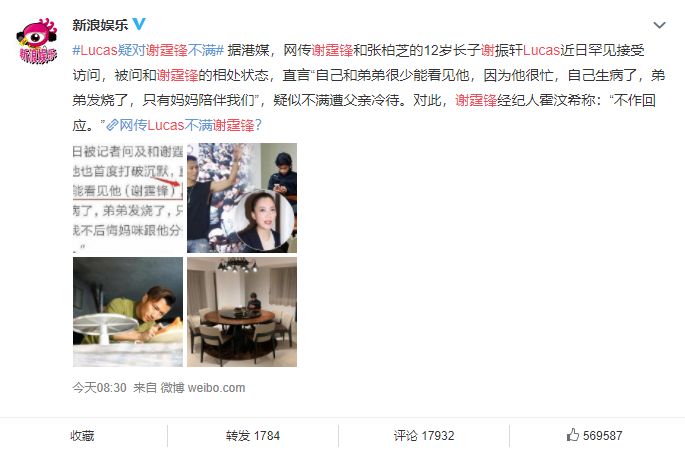Screen dimensions: 685x455
Task: Click 转发 1784 to repost
Action: tap(253, 436)
